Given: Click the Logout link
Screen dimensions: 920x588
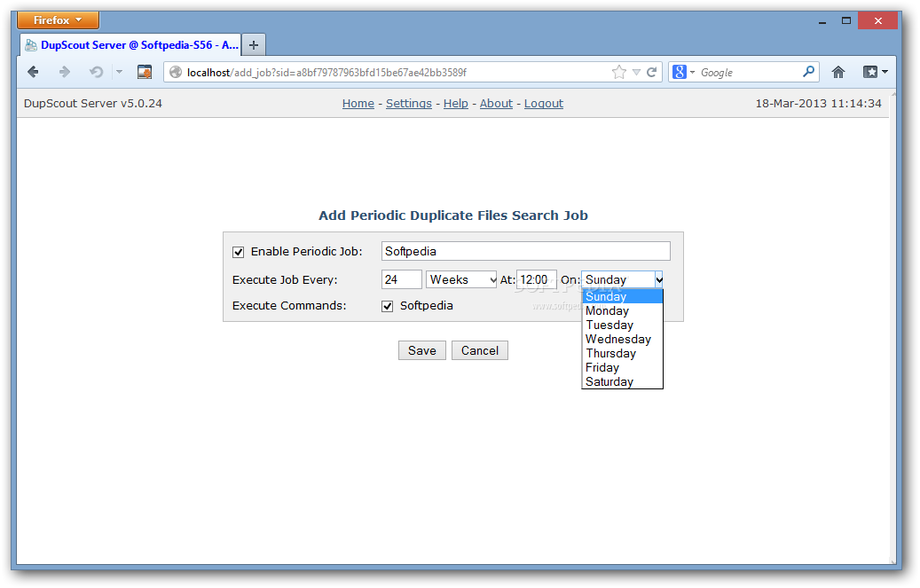Looking at the screenshot, I should point(543,103).
